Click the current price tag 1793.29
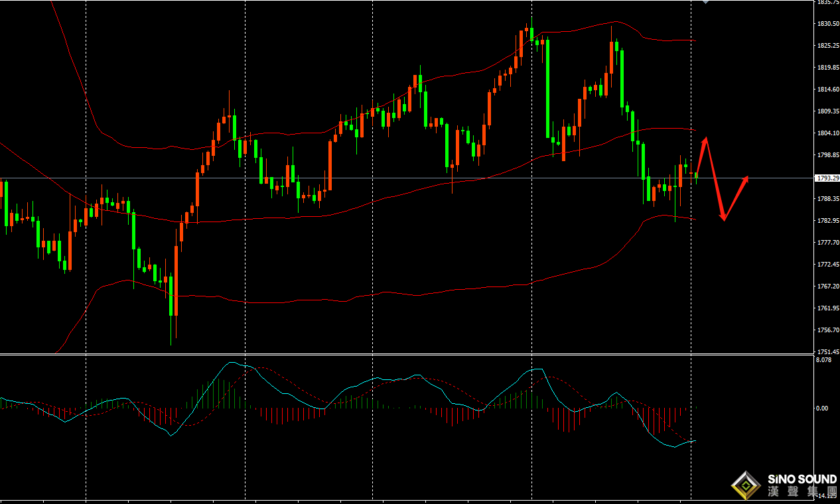 tap(827, 178)
